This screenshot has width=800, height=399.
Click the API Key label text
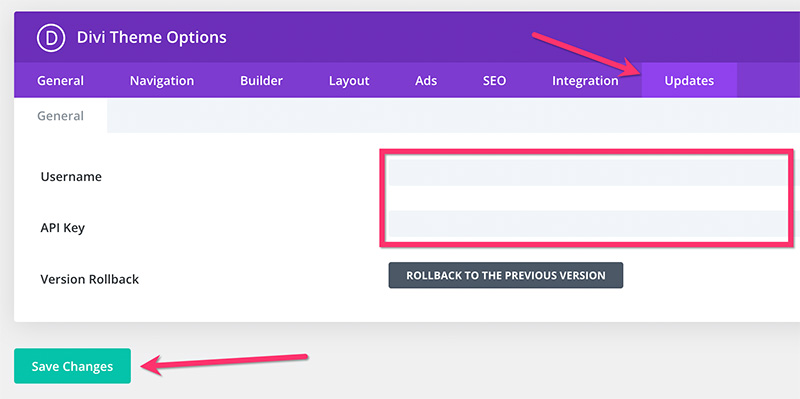pos(63,228)
